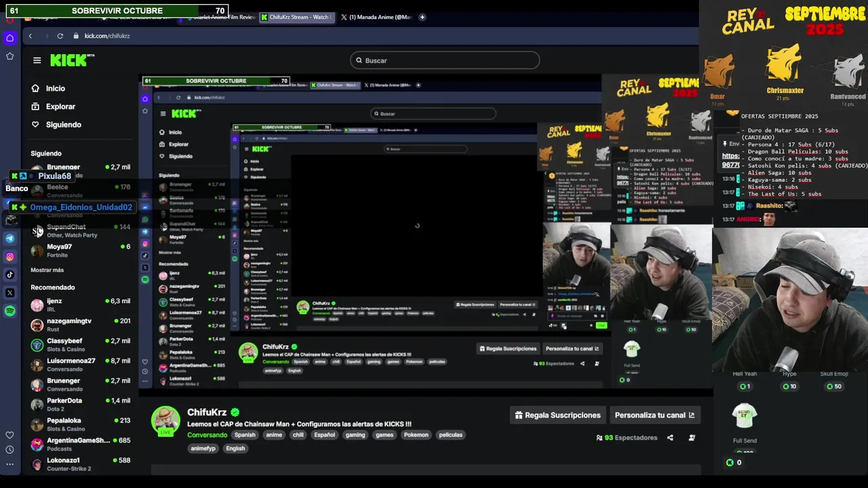Open Opera sidebar three-dots menu

click(9, 464)
